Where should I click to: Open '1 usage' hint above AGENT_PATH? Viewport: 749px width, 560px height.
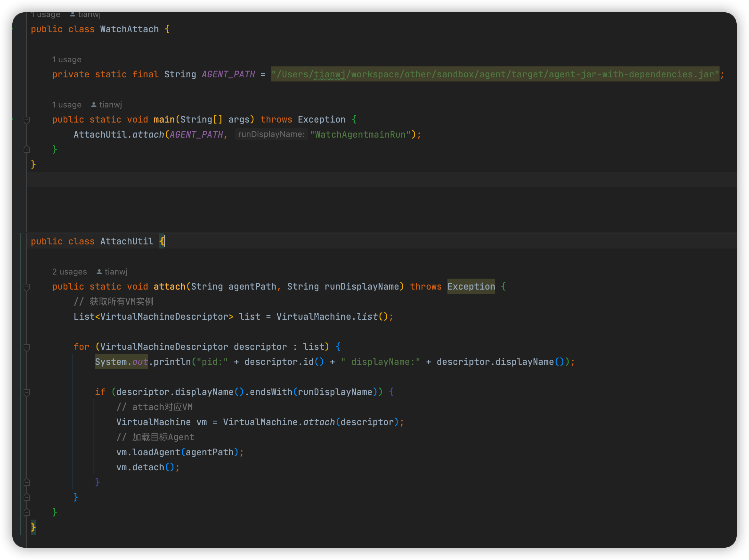point(67,60)
